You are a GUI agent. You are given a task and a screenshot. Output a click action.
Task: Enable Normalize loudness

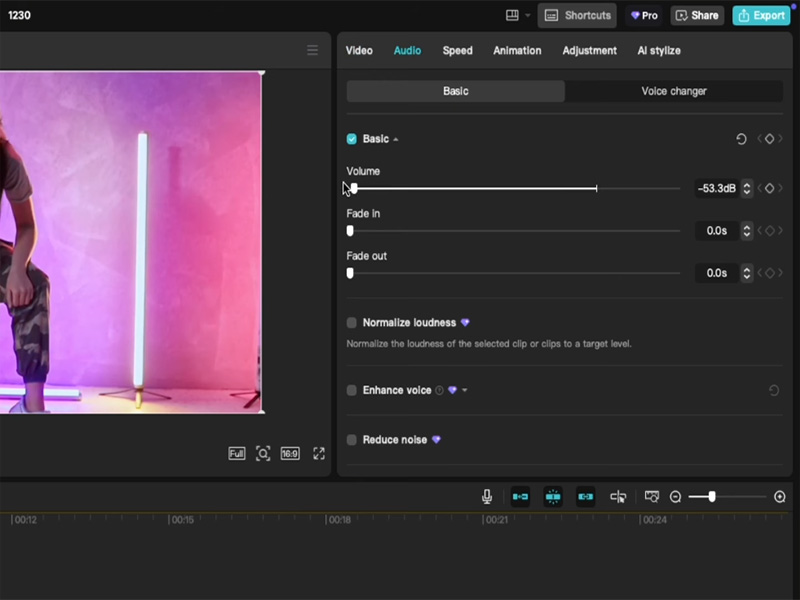[351, 323]
